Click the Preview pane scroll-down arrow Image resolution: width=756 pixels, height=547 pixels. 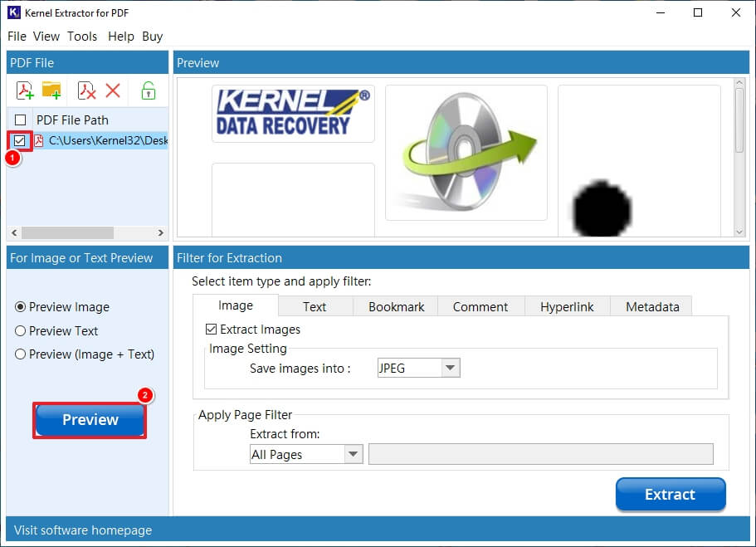(x=739, y=232)
